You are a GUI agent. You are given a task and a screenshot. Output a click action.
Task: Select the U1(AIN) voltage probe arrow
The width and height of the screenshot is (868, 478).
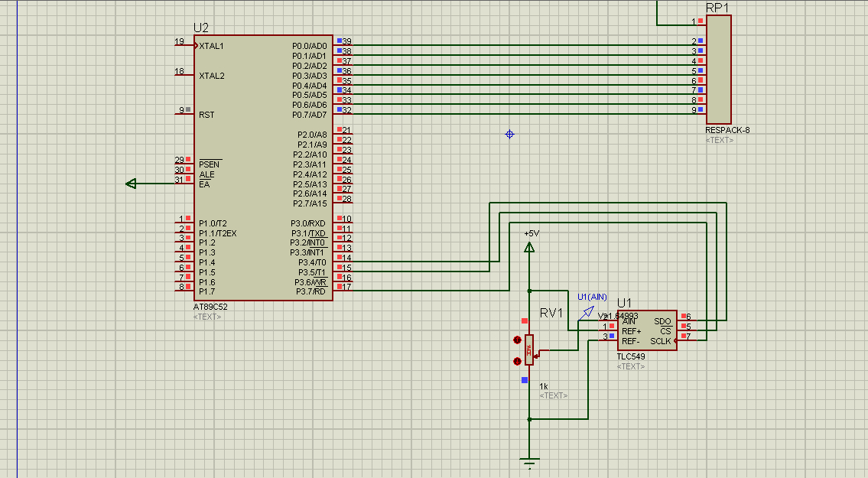587,313
